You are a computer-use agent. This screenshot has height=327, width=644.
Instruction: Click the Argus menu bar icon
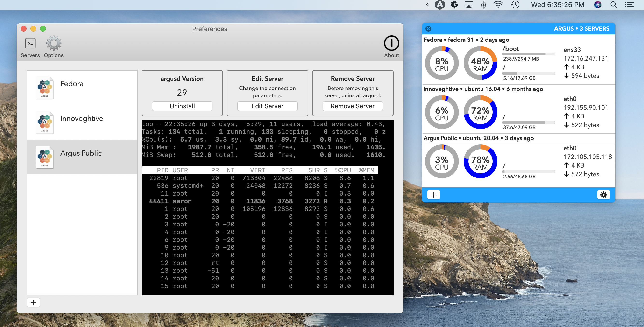440,5
